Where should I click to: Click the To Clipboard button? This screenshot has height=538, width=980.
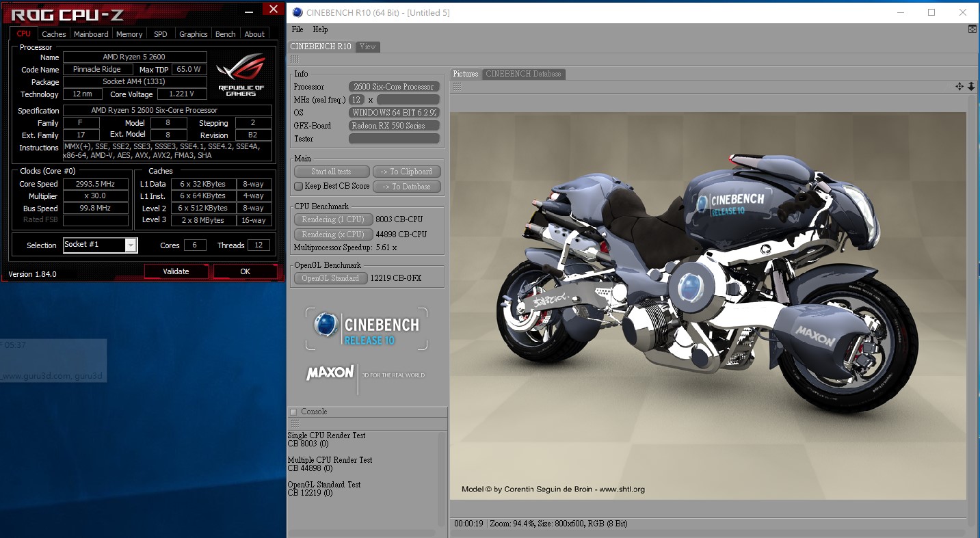tap(407, 172)
